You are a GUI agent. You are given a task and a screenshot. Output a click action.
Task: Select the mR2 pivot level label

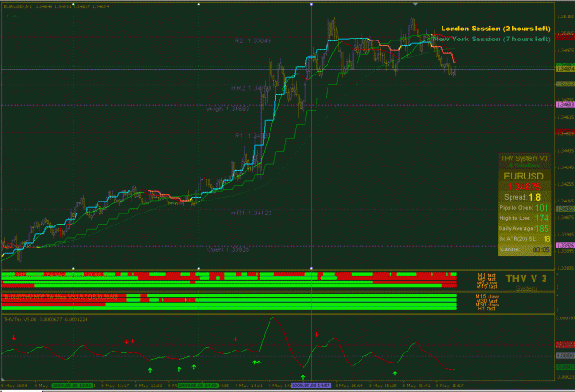pyautogui.click(x=251, y=88)
